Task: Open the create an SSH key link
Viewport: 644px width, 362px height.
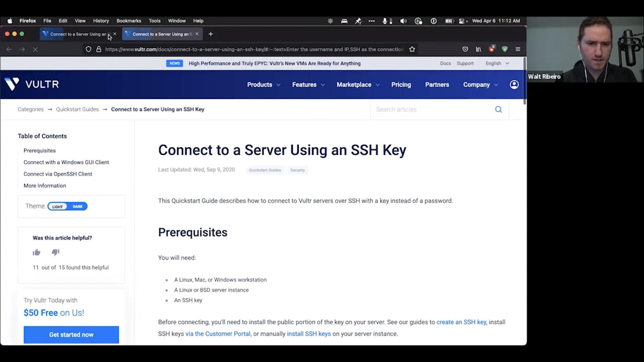Action: click(461, 322)
